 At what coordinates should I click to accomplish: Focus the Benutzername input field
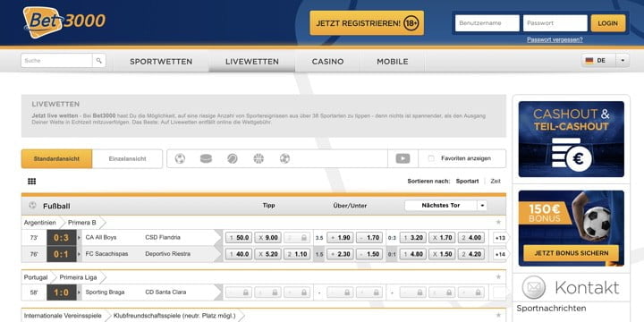[487, 23]
